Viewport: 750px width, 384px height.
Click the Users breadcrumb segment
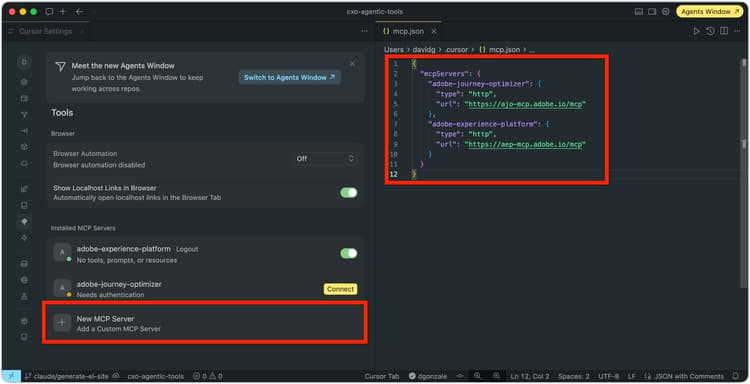pos(394,50)
